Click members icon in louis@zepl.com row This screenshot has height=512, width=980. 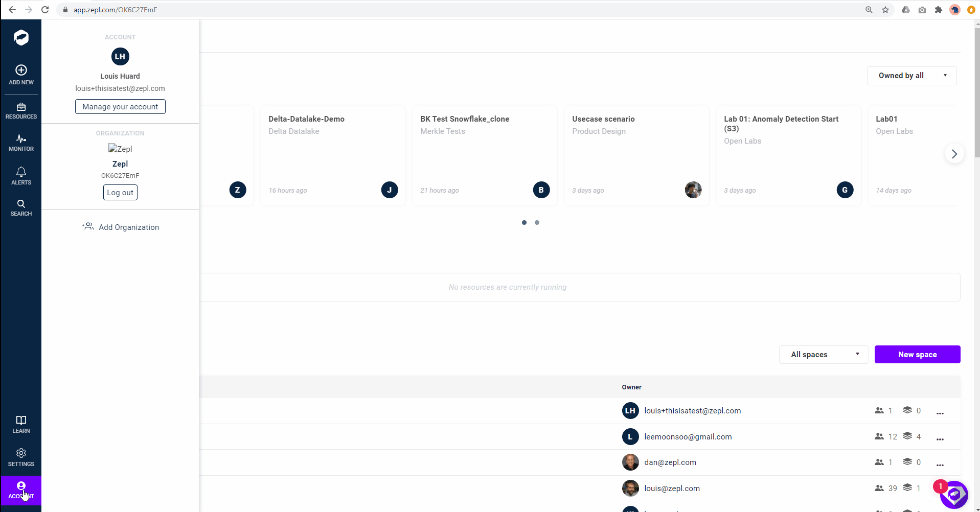[x=879, y=488]
